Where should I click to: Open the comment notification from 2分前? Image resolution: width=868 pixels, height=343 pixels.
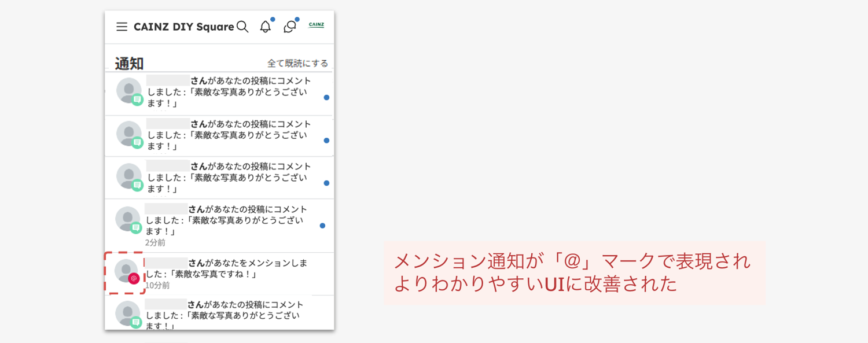pos(219,226)
